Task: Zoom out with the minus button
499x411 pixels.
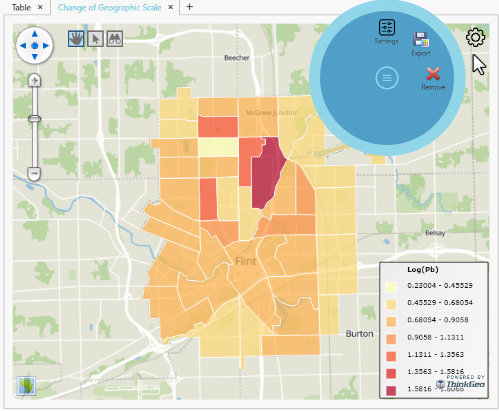Action: pyautogui.click(x=34, y=173)
